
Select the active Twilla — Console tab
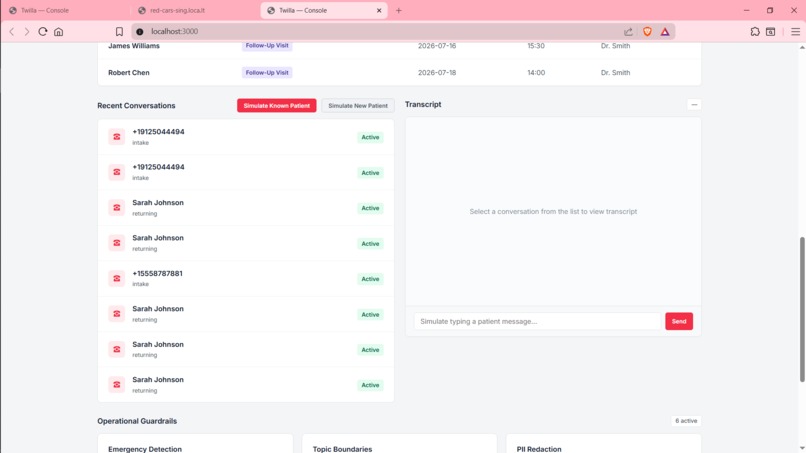(x=324, y=10)
